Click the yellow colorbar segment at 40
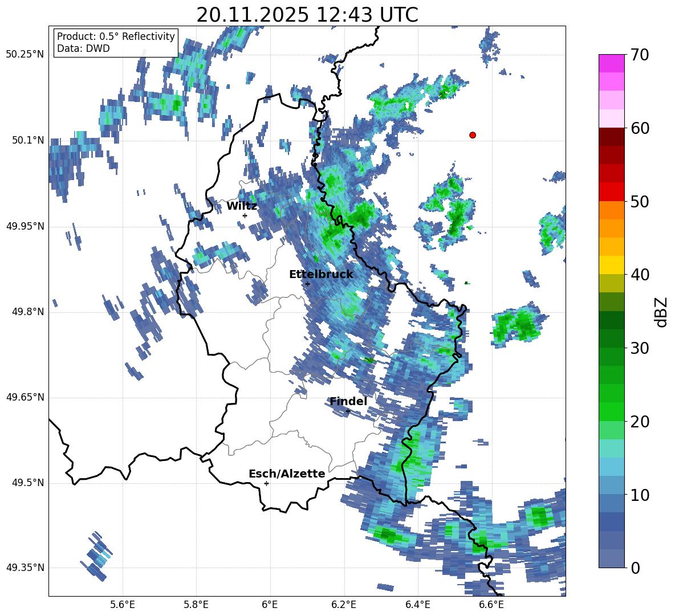 coord(611,265)
